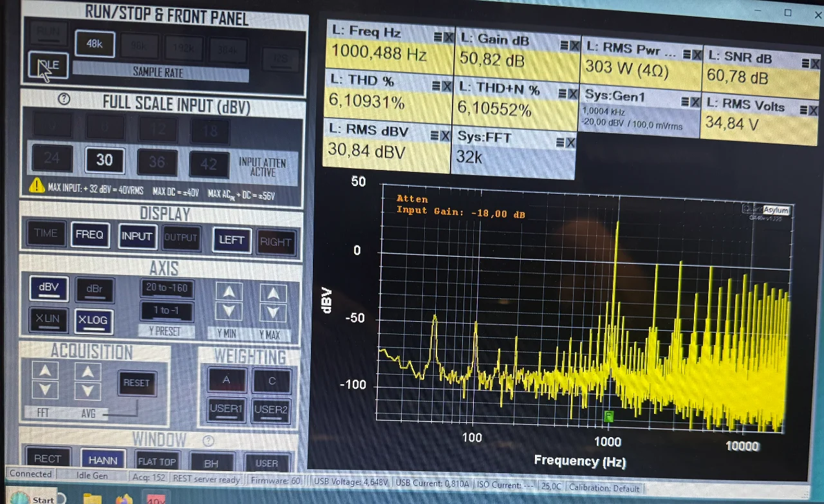Viewport: 824px width, 504px height.
Task: Decrease FFT size with down arrow
Action: pyautogui.click(x=44, y=390)
